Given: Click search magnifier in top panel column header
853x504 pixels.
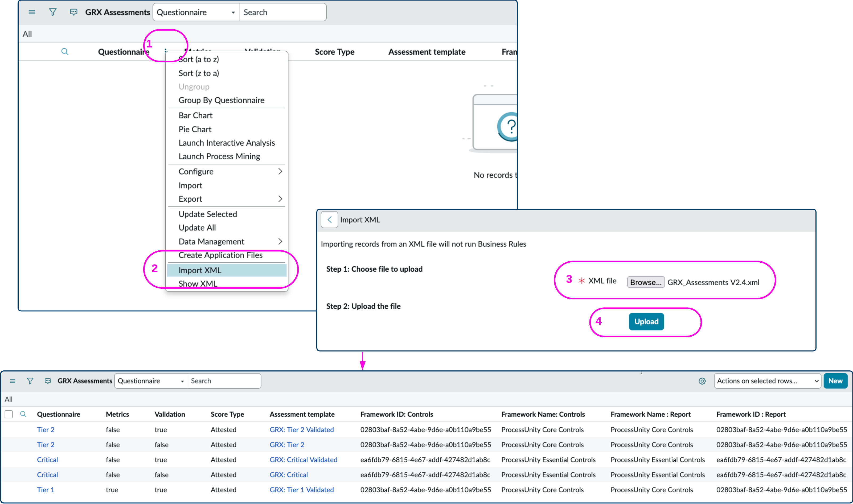Looking at the screenshot, I should pos(65,52).
